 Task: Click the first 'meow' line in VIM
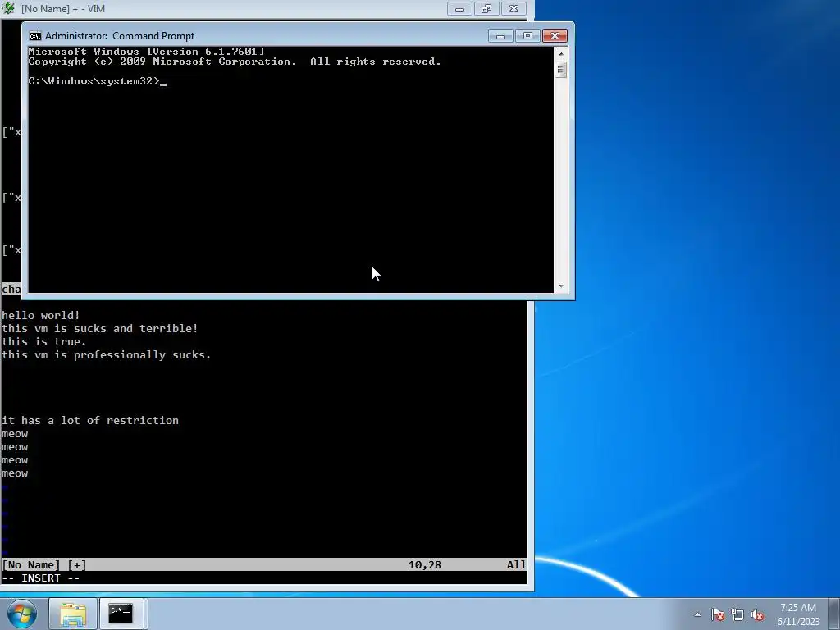(x=15, y=434)
